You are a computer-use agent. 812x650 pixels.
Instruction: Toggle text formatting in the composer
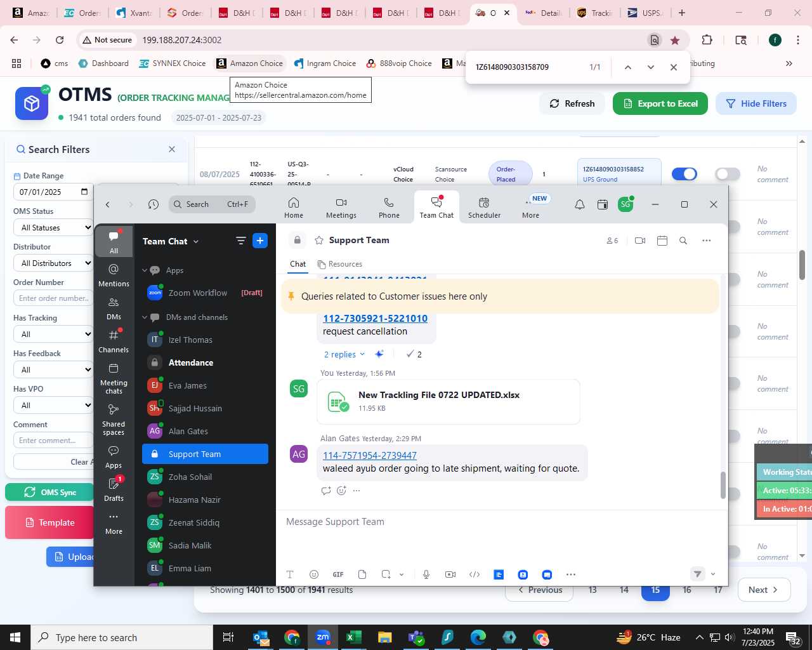coord(290,574)
